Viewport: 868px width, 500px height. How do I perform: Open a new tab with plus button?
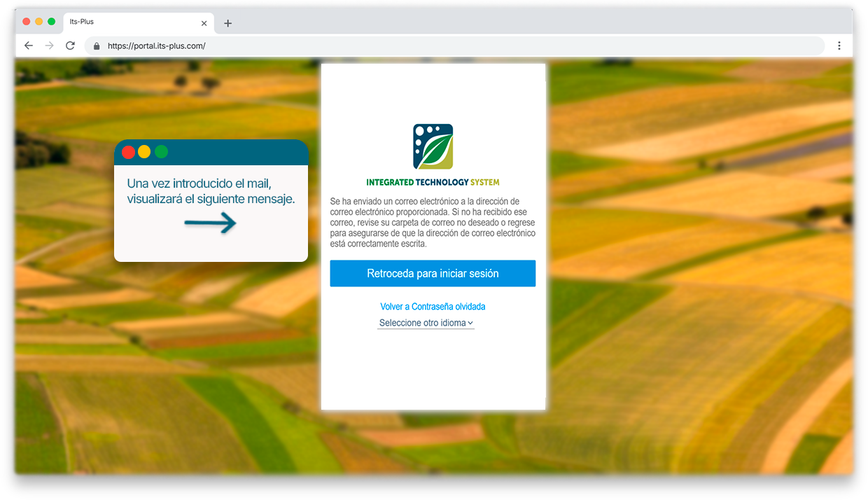[x=227, y=23]
